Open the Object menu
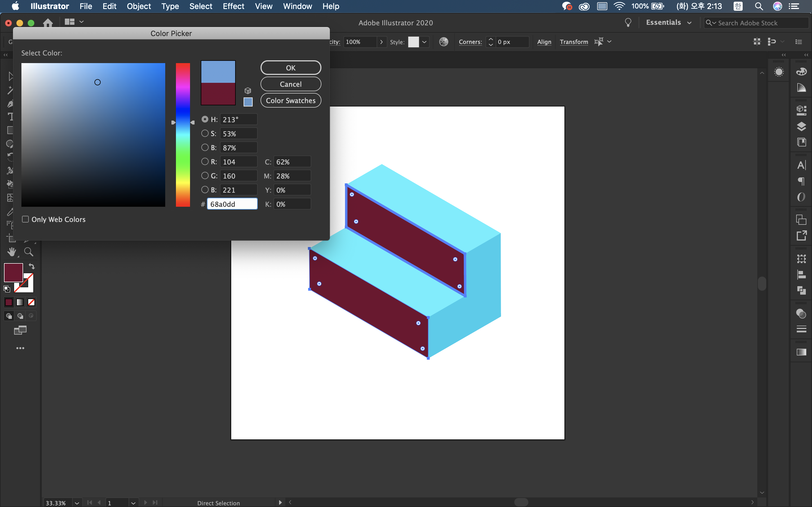This screenshot has height=507, width=812. [x=139, y=6]
